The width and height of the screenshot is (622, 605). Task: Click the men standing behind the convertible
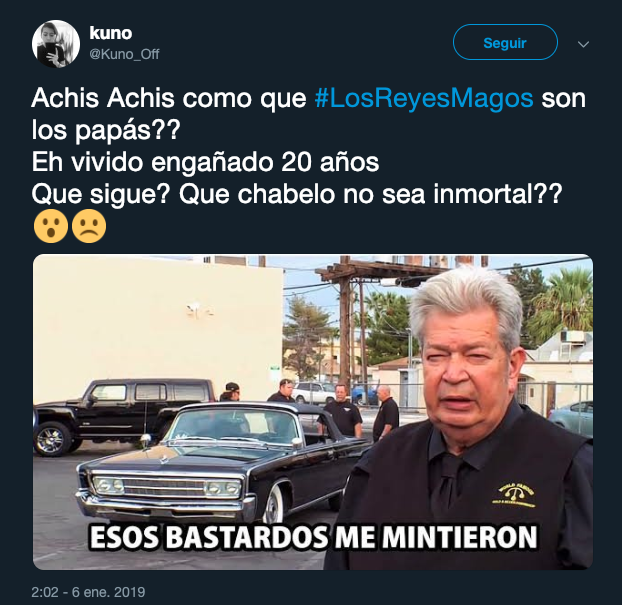[317, 409]
